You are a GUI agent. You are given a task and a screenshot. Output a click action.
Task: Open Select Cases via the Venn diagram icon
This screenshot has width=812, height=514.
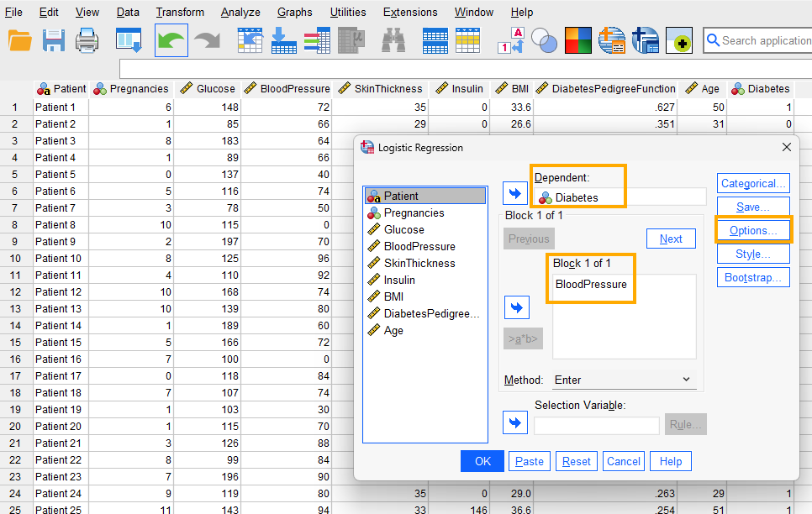(x=543, y=39)
